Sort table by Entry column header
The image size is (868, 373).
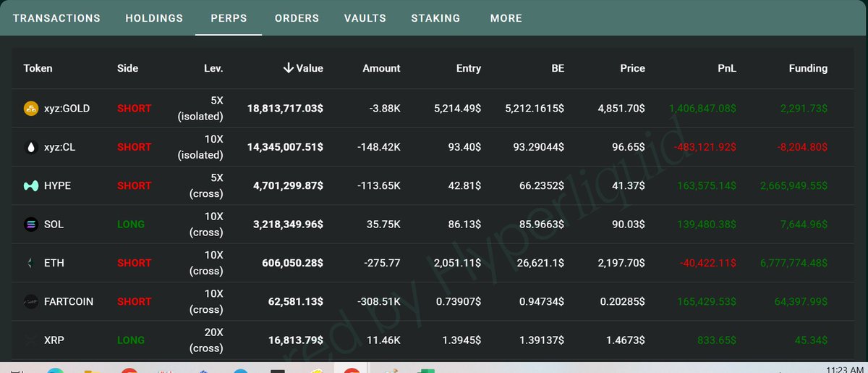(469, 68)
